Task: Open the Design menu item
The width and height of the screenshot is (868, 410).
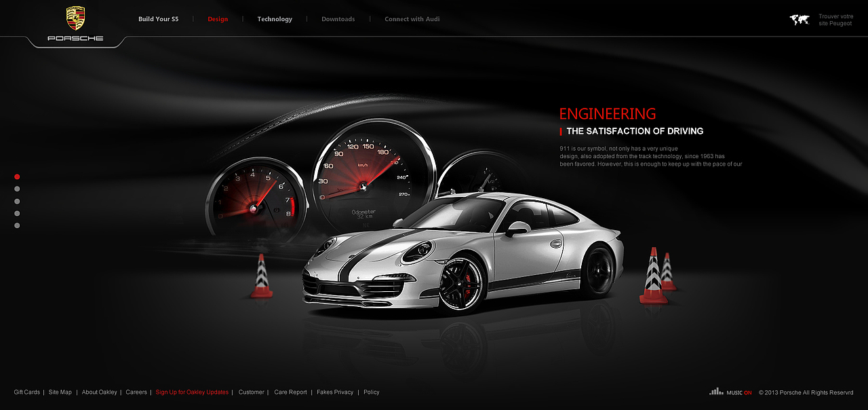Action: pos(218,19)
